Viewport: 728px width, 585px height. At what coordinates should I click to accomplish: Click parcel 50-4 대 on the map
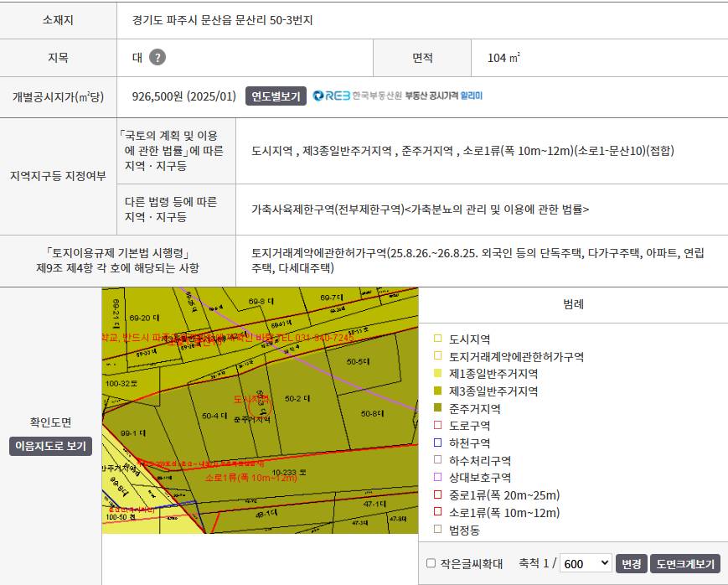(x=214, y=416)
